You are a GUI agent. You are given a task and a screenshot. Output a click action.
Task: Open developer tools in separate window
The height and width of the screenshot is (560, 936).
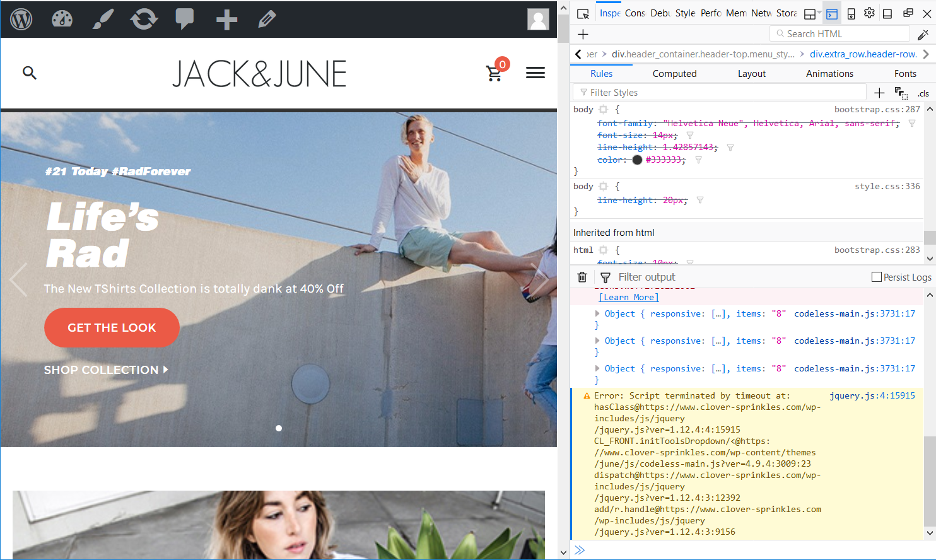click(x=908, y=13)
